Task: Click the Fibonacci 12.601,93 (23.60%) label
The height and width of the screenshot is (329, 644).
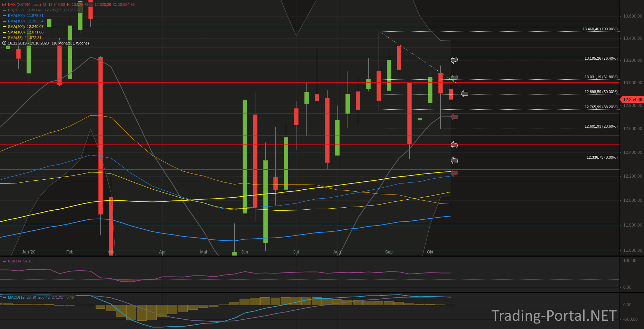Action: click(601, 126)
